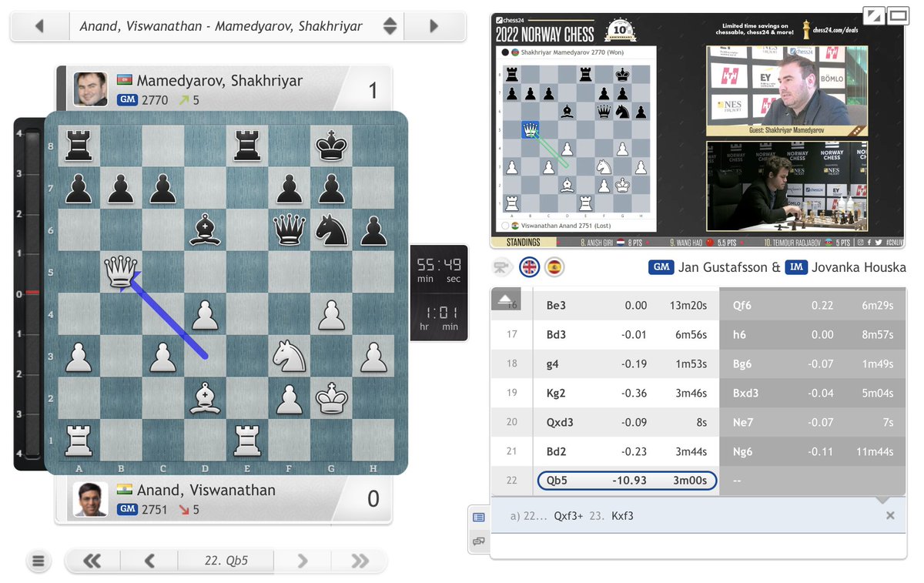Click the evaluation bar beside the board
Image resolution: width=924 pixels, height=583 pixels.
pos(32,293)
